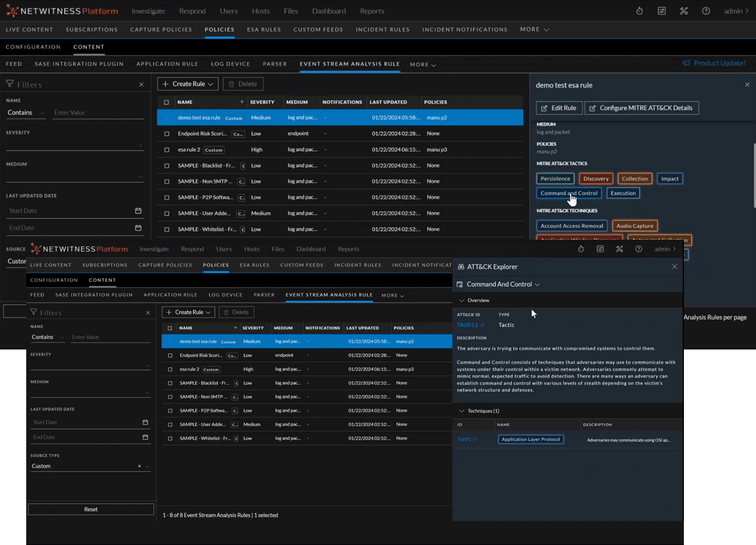Expand the Command And Control dropdown
Screen dimensions: 756x545
(x=537, y=285)
